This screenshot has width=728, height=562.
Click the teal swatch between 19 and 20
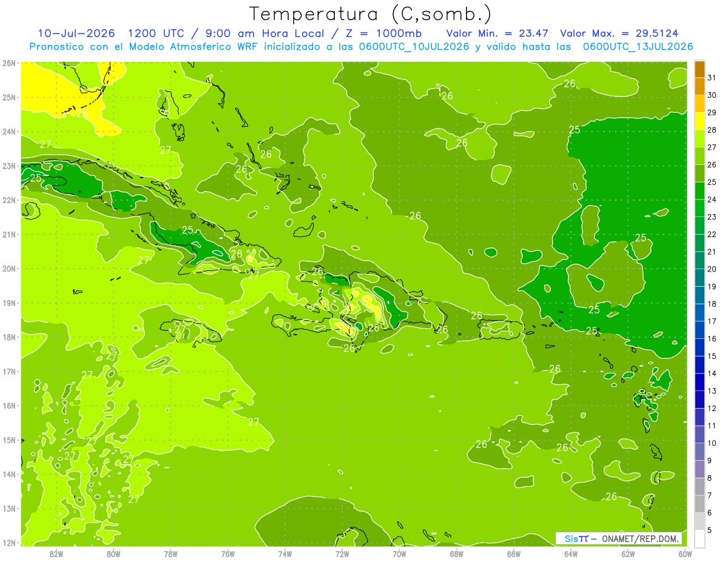[x=699, y=278]
